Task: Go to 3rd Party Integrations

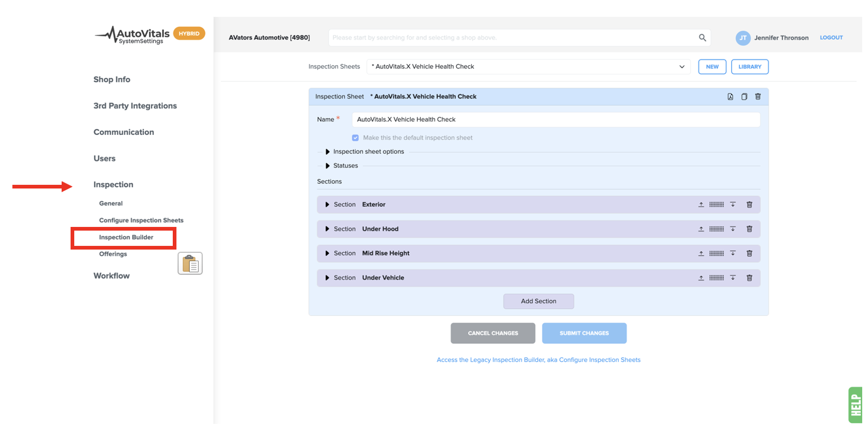Action: point(135,106)
